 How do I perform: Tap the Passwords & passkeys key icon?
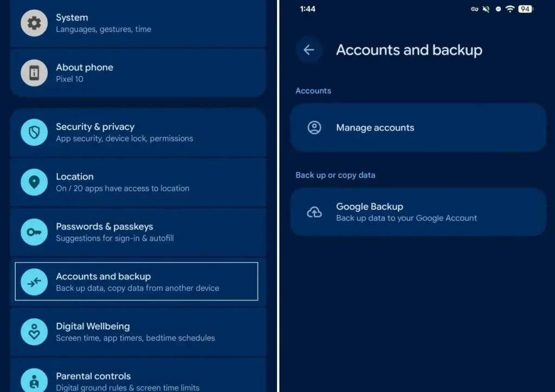[x=34, y=232]
